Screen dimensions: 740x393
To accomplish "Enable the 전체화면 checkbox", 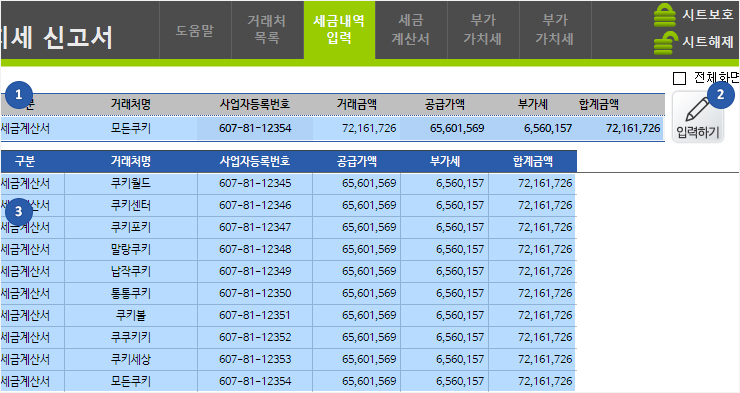I will [x=679, y=78].
